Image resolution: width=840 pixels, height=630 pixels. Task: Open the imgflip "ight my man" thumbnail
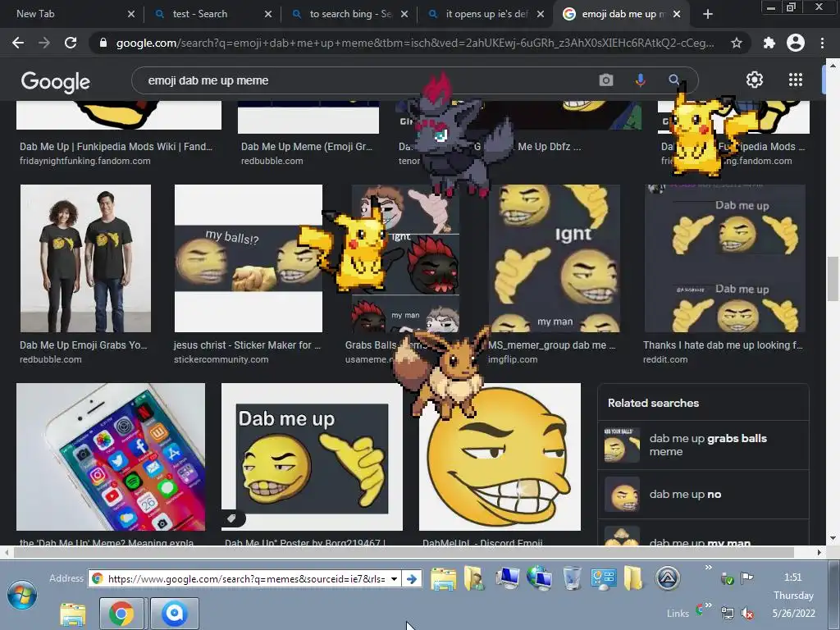point(554,258)
